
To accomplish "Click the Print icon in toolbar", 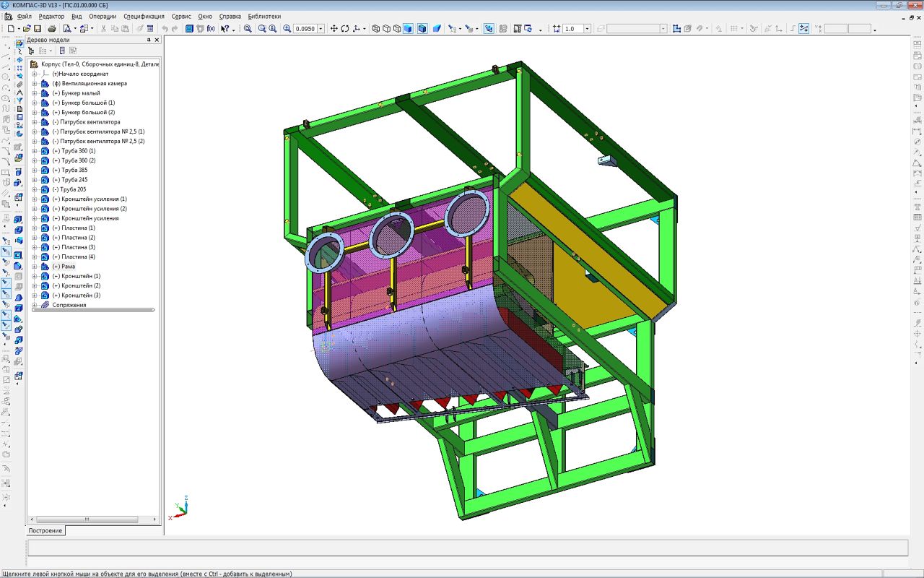I will pos(52,29).
